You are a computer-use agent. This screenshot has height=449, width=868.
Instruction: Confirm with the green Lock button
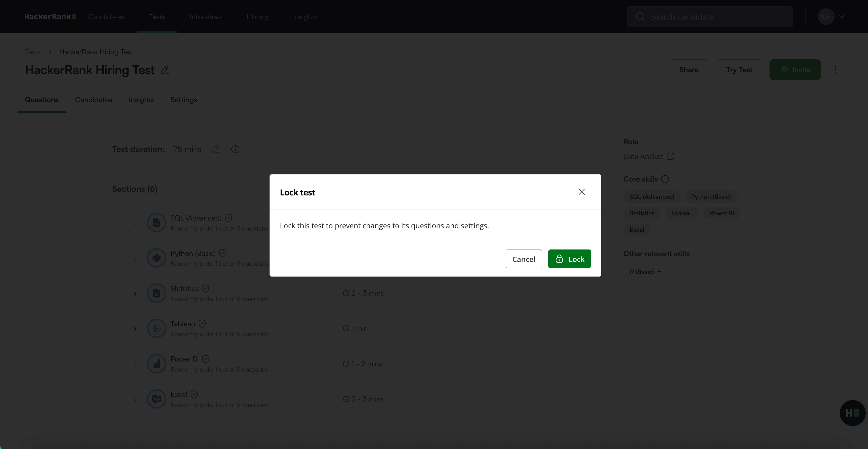569,259
